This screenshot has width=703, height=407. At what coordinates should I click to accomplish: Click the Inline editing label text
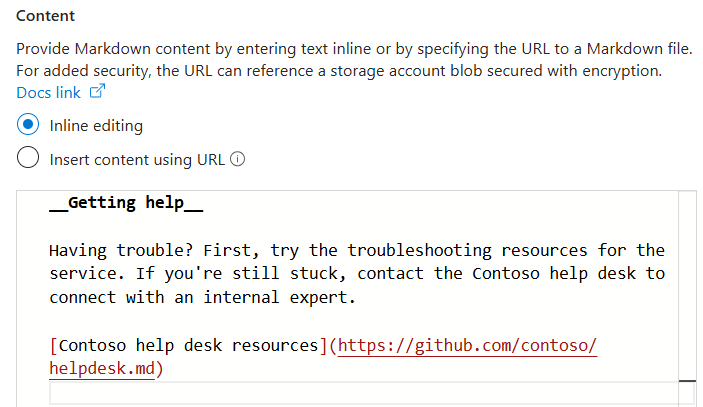[96, 126]
